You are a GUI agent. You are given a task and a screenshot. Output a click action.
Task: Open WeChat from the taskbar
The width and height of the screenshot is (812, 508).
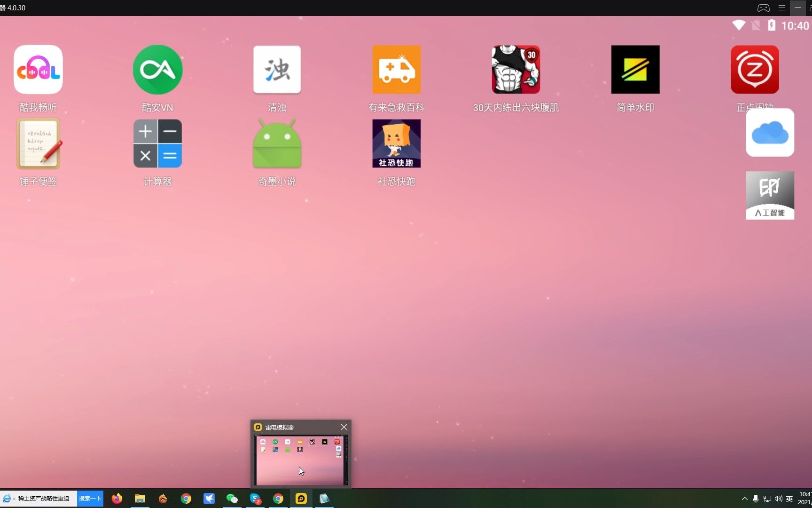(x=232, y=499)
